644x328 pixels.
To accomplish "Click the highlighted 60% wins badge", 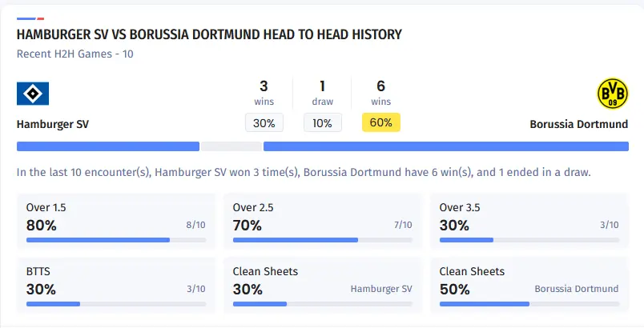I will tap(380, 123).
